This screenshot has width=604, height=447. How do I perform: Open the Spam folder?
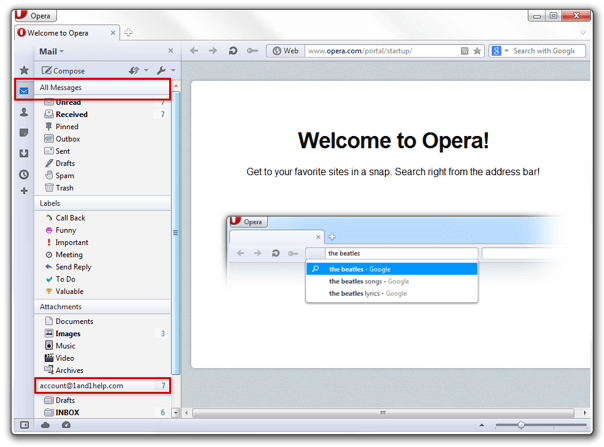click(102, 176)
